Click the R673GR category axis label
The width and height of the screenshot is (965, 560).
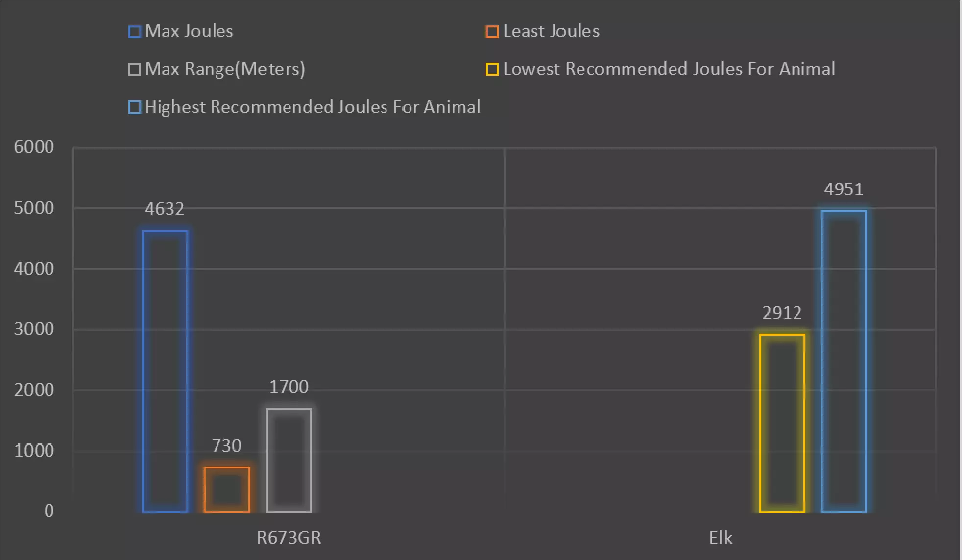(x=289, y=537)
